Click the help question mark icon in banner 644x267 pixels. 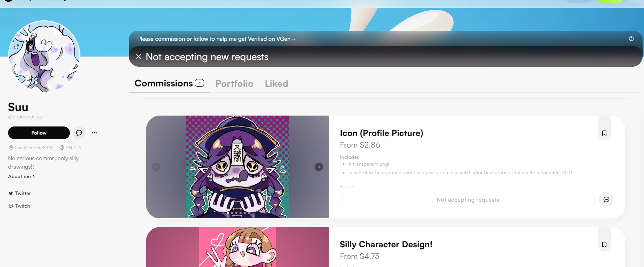(631, 39)
